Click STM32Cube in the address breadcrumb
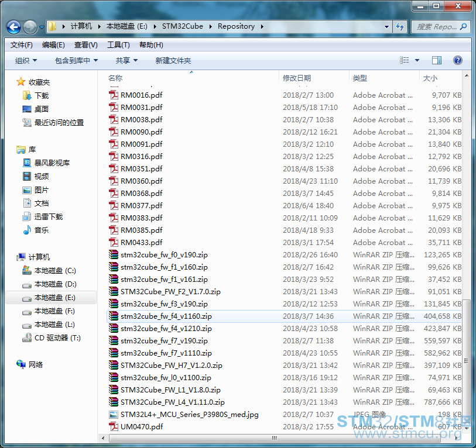 click(183, 26)
